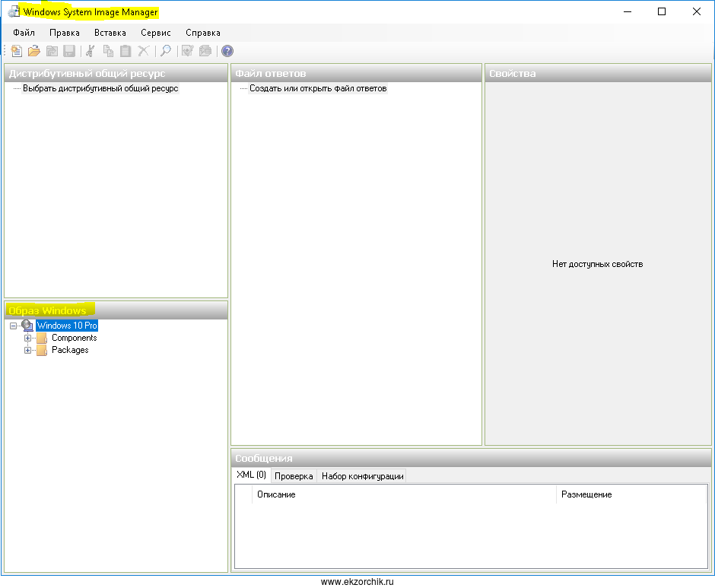Click the Create Configuration Set icon
The height and width of the screenshot is (588, 715).
[205, 51]
